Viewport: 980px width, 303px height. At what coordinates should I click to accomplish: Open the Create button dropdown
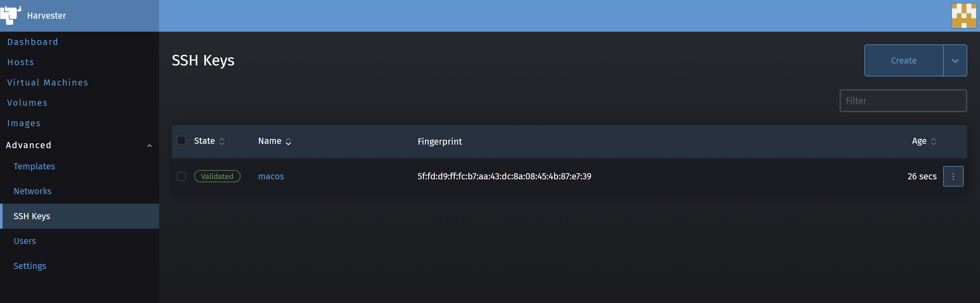pyautogui.click(x=956, y=61)
